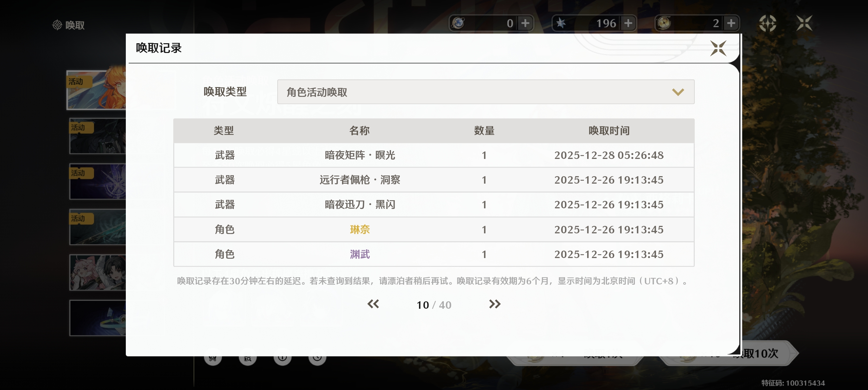Click the page indicator 10 / 40

click(x=434, y=305)
